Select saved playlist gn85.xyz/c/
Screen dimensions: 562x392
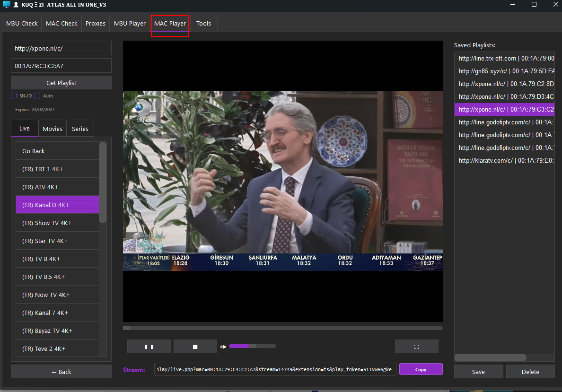point(505,71)
